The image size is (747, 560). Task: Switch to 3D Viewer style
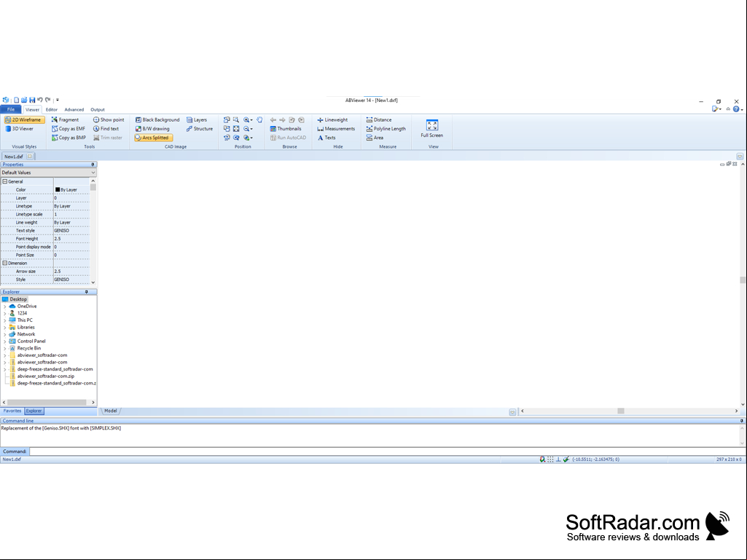click(x=20, y=129)
